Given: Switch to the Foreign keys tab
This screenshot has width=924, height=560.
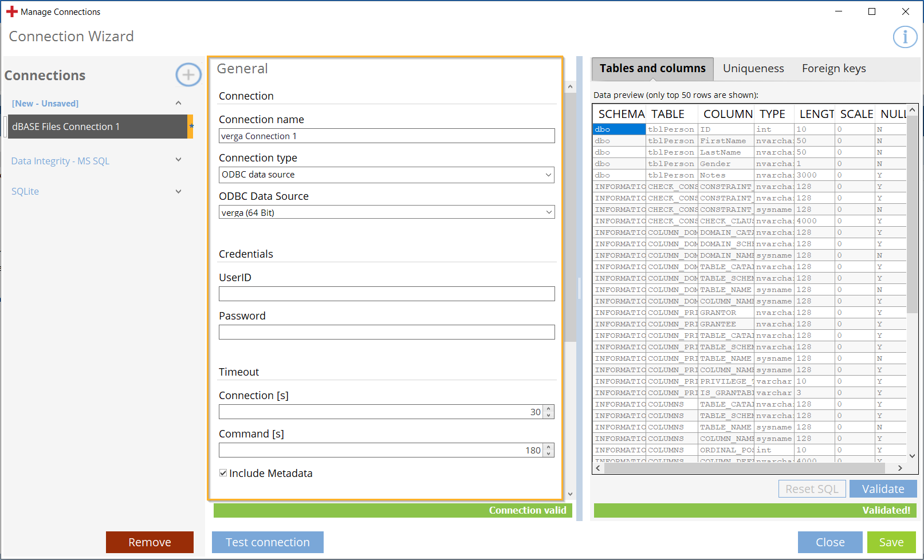Looking at the screenshot, I should pos(833,69).
